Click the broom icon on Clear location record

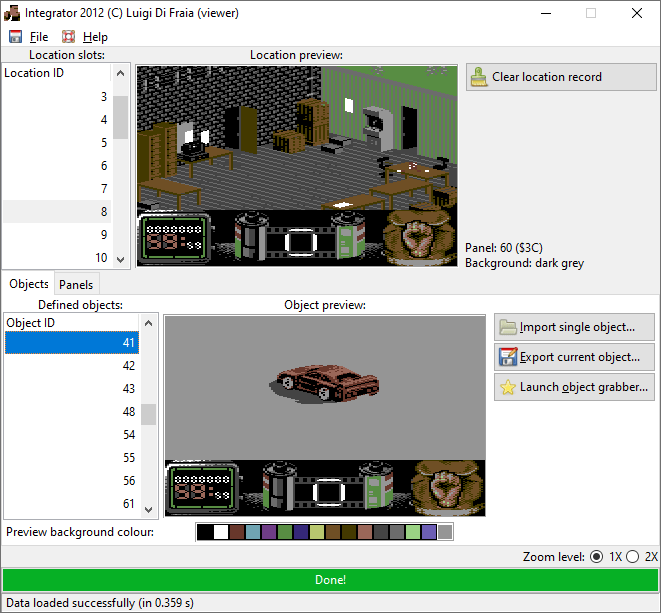pyautogui.click(x=479, y=77)
